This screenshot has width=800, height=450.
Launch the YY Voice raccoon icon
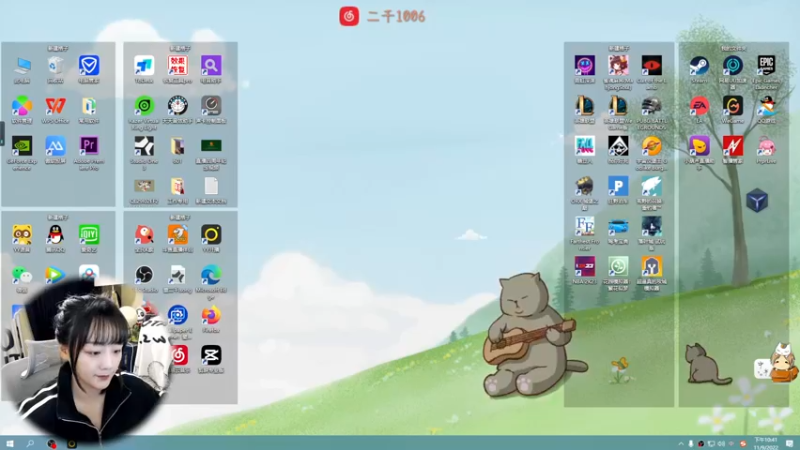[x=22, y=235]
